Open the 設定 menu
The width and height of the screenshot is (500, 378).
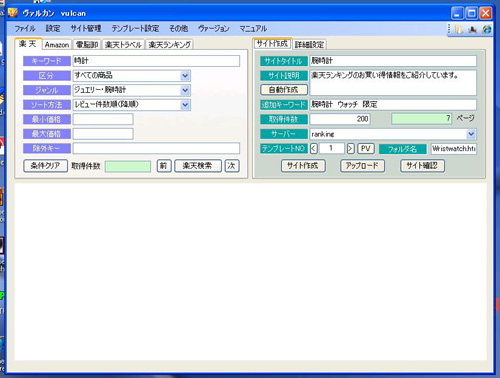pos(53,29)
